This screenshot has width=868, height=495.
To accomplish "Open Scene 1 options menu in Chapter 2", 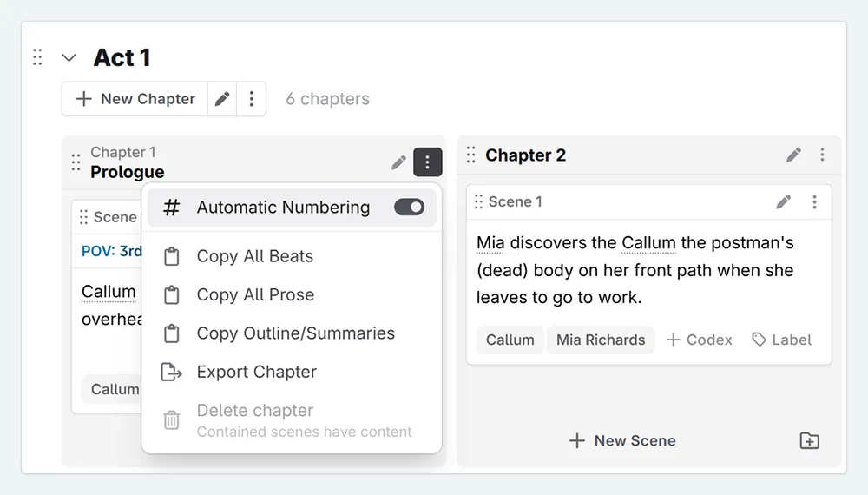I will (814, 202).
